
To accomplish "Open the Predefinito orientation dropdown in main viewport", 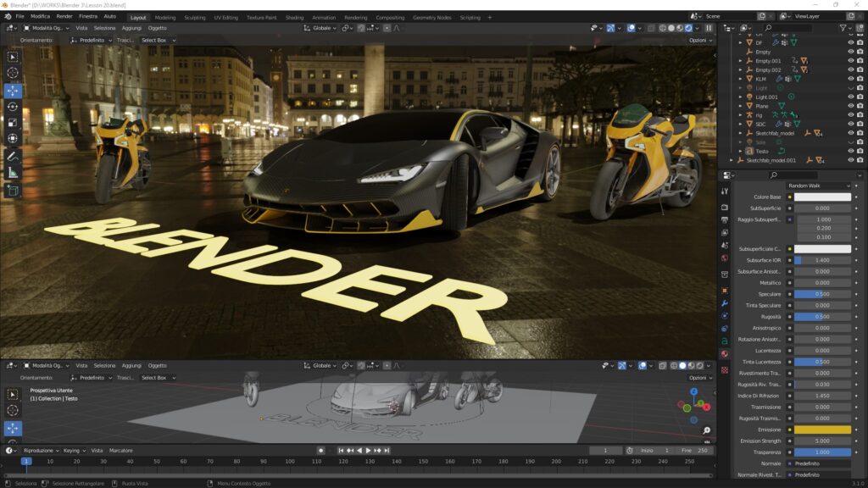I will pos(92,41).
